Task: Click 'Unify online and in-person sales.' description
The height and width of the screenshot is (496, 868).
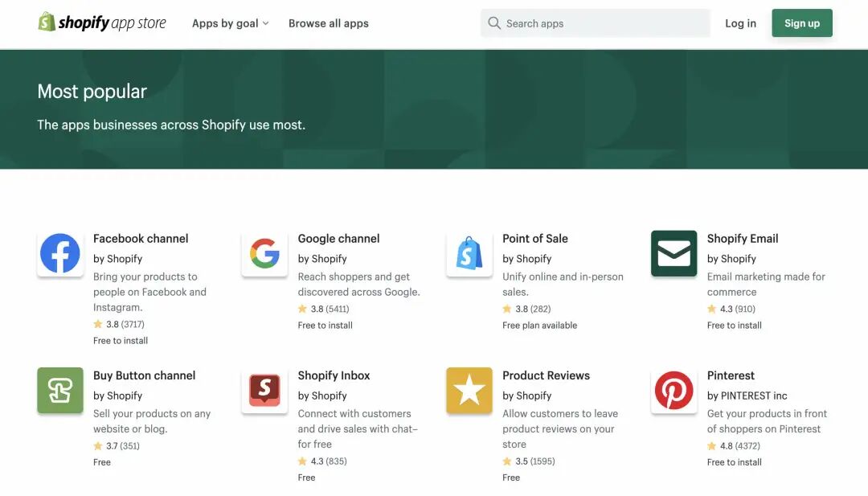Action: coord(563,284)
